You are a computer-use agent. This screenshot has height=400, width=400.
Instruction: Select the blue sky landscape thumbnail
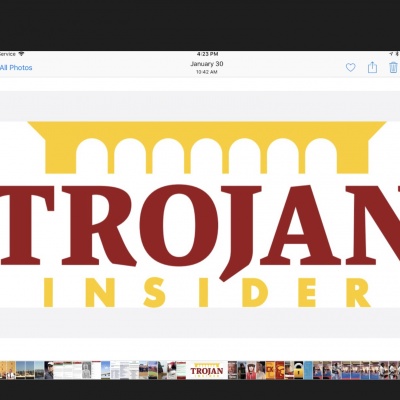(105, 370)
